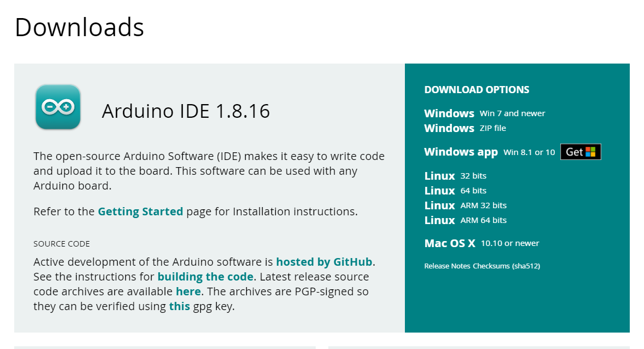This screenshot has height=349, width=644.
Task: Click the Arduino IDE 1.8.16 heading
Action: tap(185, 111)
